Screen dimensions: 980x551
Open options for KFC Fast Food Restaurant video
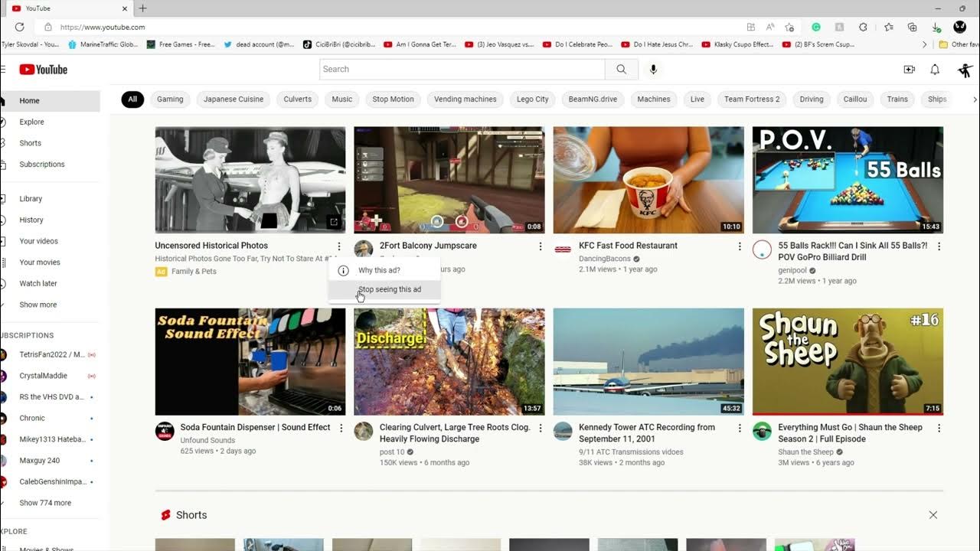pyautogui.click(x=739, y=246)
